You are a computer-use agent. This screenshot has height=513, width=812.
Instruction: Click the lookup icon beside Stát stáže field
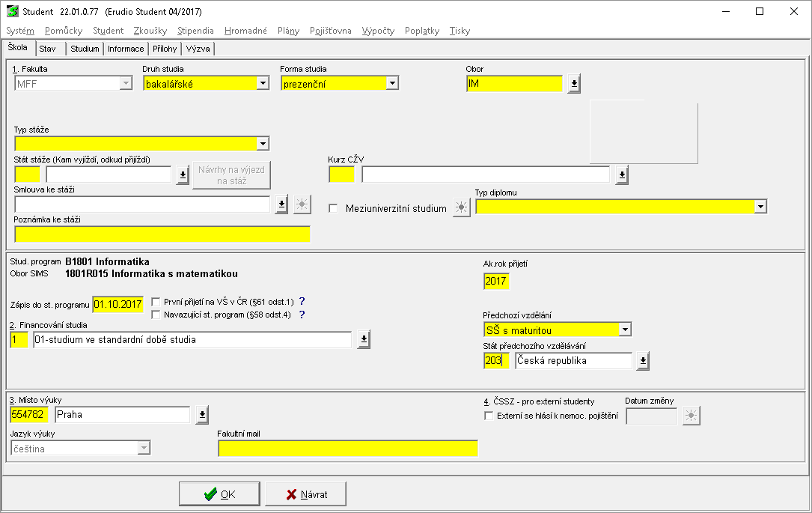tap(183, 175)
